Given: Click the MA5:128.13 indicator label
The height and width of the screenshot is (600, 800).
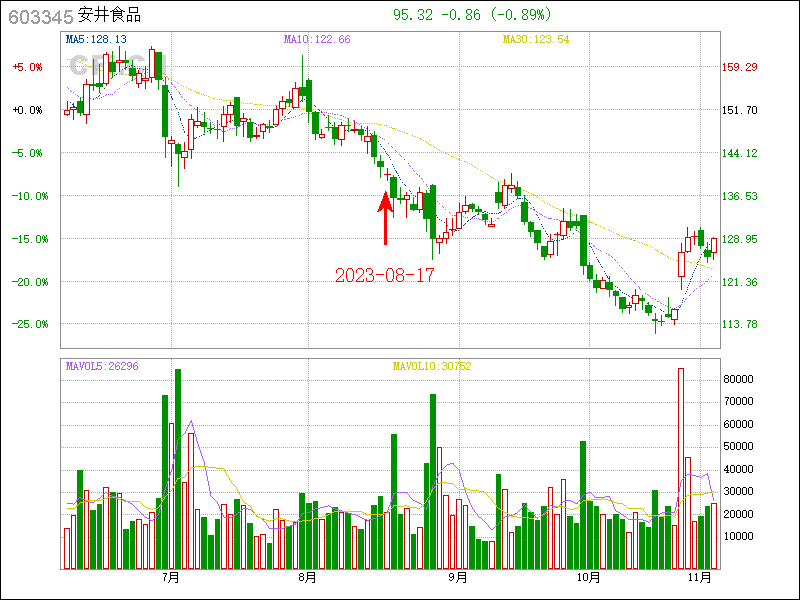Looking at the screenshot, I should tap(96, 39).
